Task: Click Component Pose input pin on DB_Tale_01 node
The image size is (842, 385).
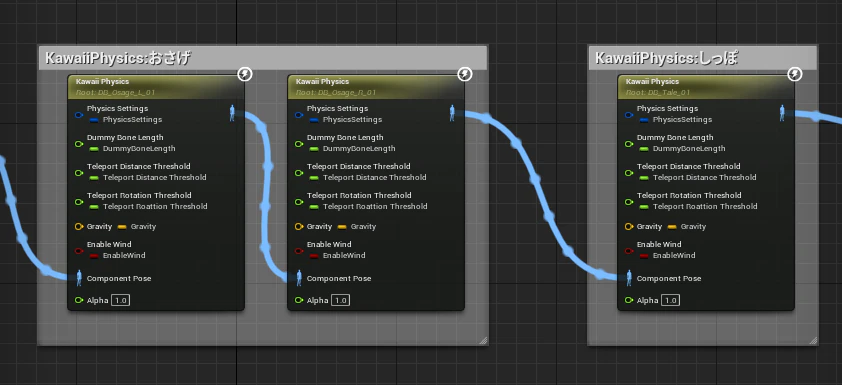Action: (x=629, y=278)
